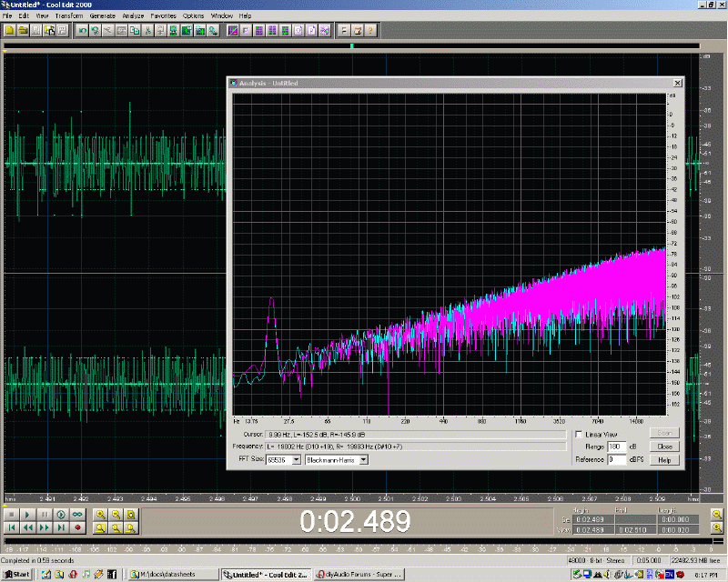The width and height of the screenshot is (728, 582).
Task: Open the Generate menu
Action: pos(103,15)
